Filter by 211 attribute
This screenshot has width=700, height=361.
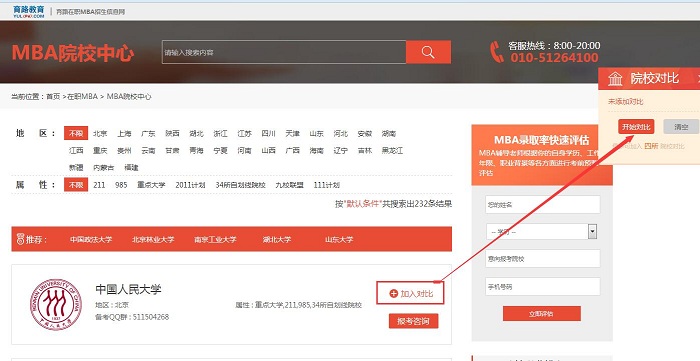pyautogui.click(x=99, y=185)
